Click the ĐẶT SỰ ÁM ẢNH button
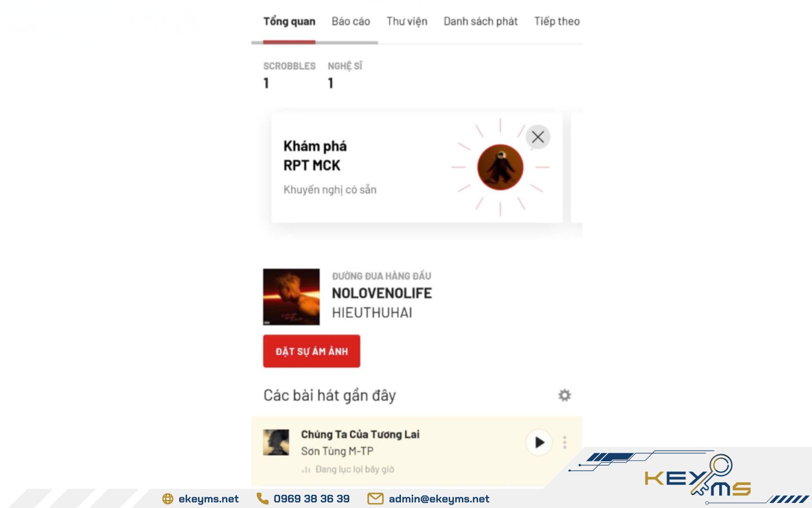The height and width of the screenshot is (508, 812). click(x=312, y=351)
